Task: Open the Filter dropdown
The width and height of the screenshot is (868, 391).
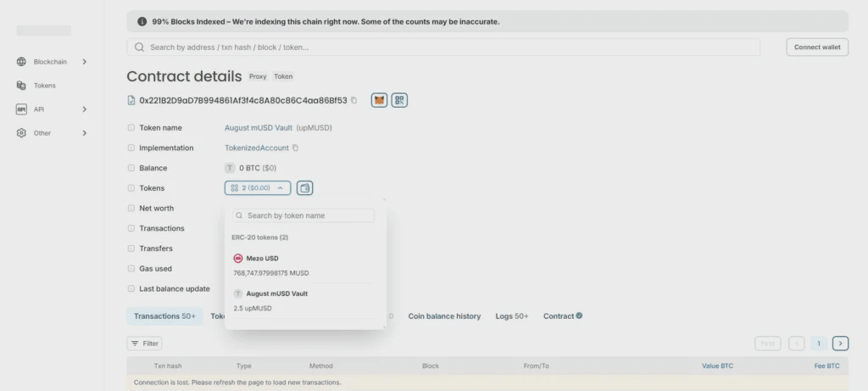Action: [144, 344]
